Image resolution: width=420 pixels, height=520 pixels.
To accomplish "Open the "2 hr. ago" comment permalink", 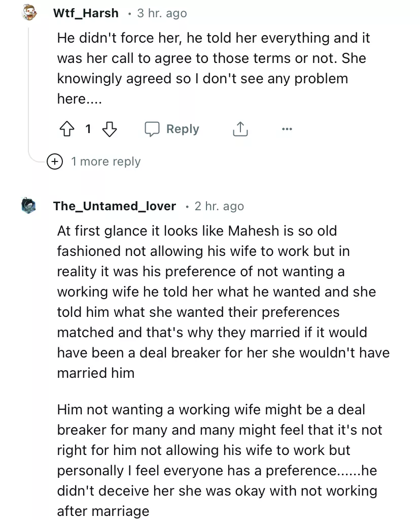I will pyautogui.click(x=219, y=206).
